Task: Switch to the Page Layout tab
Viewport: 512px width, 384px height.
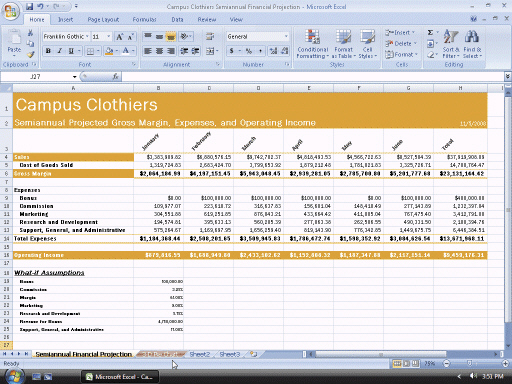Action: click(x=103, y=20)
